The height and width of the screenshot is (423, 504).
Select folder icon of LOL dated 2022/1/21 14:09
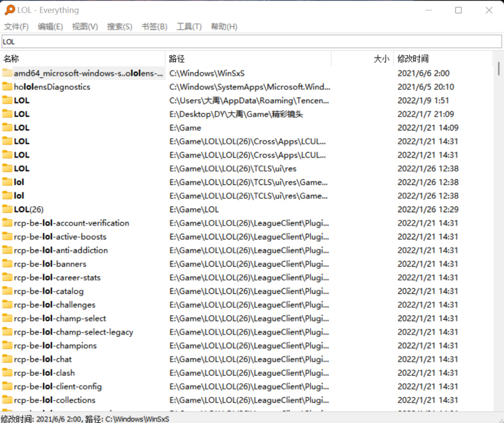(x=7, y=128)
